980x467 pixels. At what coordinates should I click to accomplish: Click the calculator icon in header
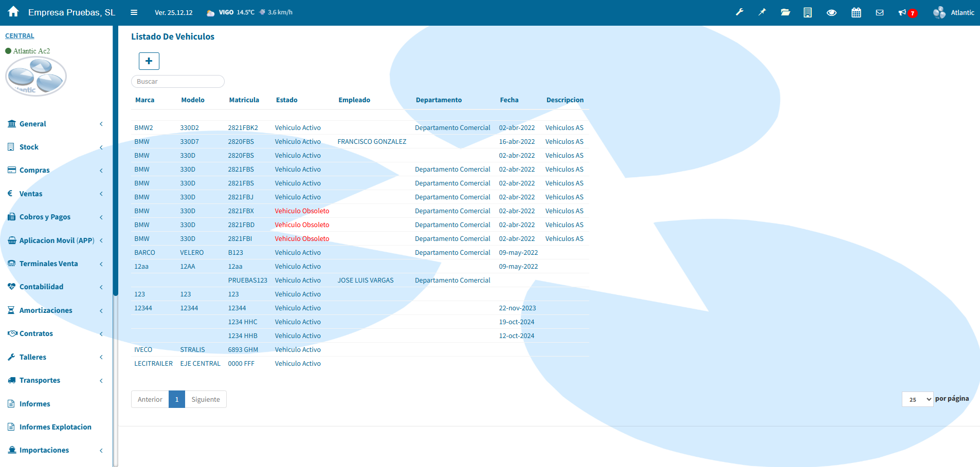(808, 12)
